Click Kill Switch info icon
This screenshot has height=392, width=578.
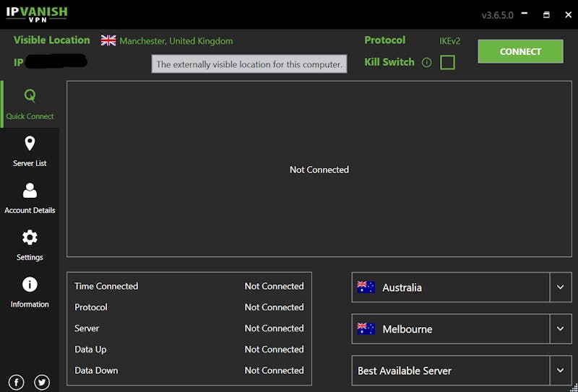point(426,63)
